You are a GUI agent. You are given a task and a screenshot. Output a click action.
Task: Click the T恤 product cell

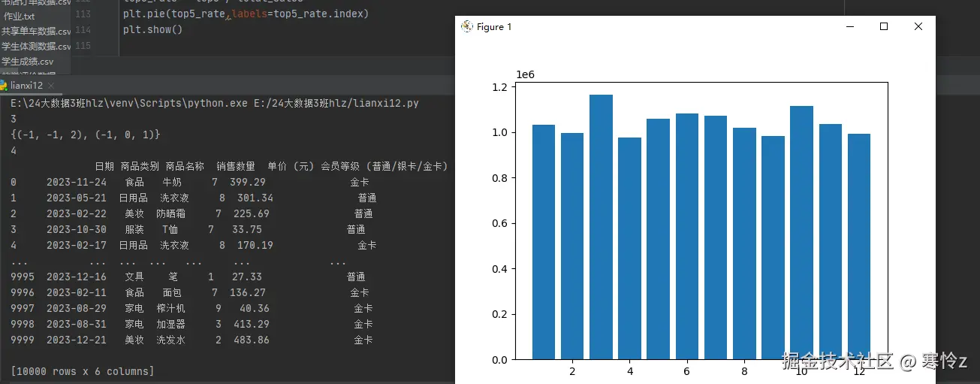pyautogui.click(x=170, y=229)
